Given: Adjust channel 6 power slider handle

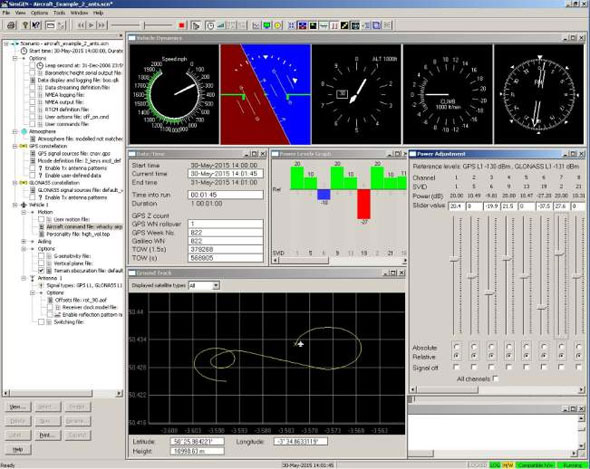Looking at the screenshot, I should click(x=542, y=308).
